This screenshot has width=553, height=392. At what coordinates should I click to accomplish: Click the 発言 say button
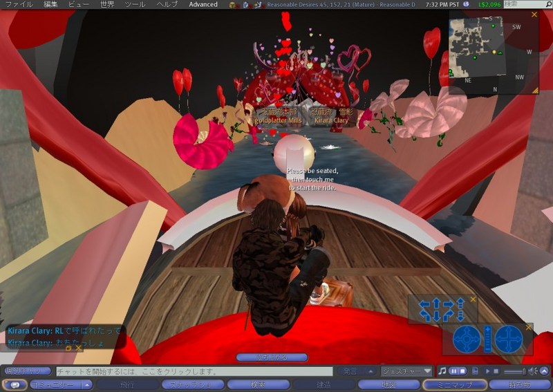click(x=351, y=371)
